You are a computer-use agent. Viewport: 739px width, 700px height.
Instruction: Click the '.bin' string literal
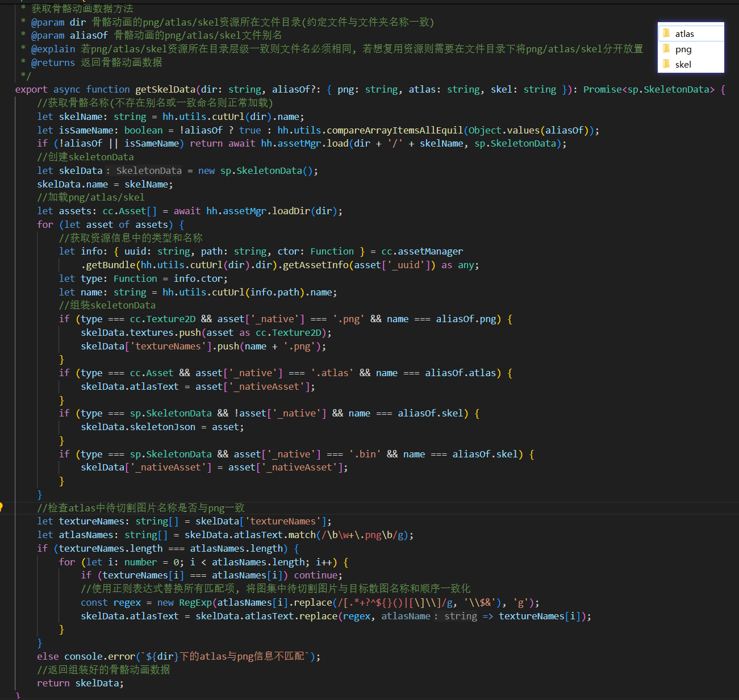point(365,454)
